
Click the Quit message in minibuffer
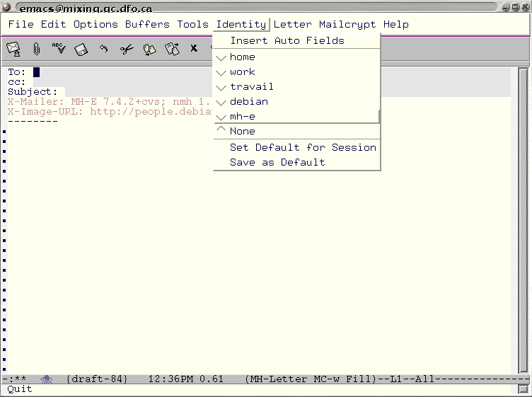point(20,389)
